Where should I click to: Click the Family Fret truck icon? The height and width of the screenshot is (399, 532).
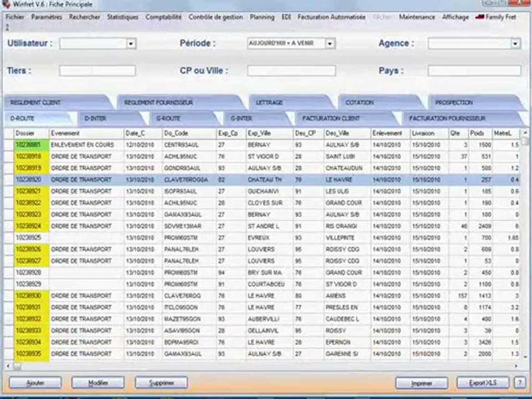point(479,17)
